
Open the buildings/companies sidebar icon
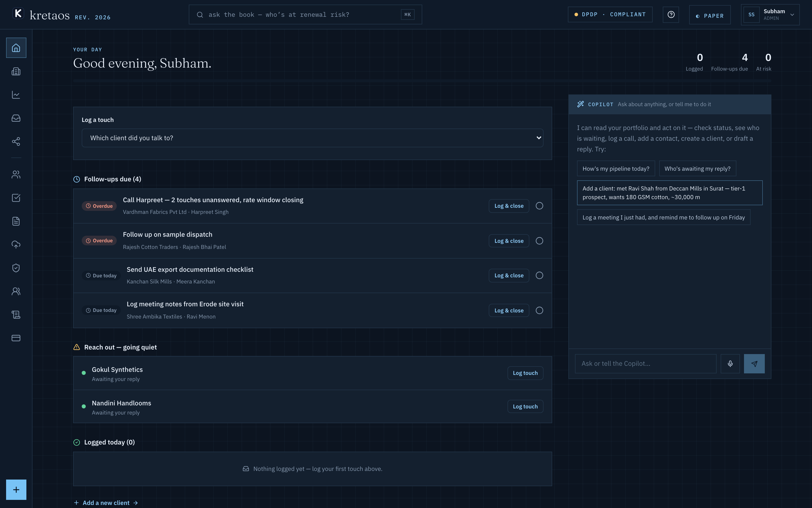coord(16,71)
